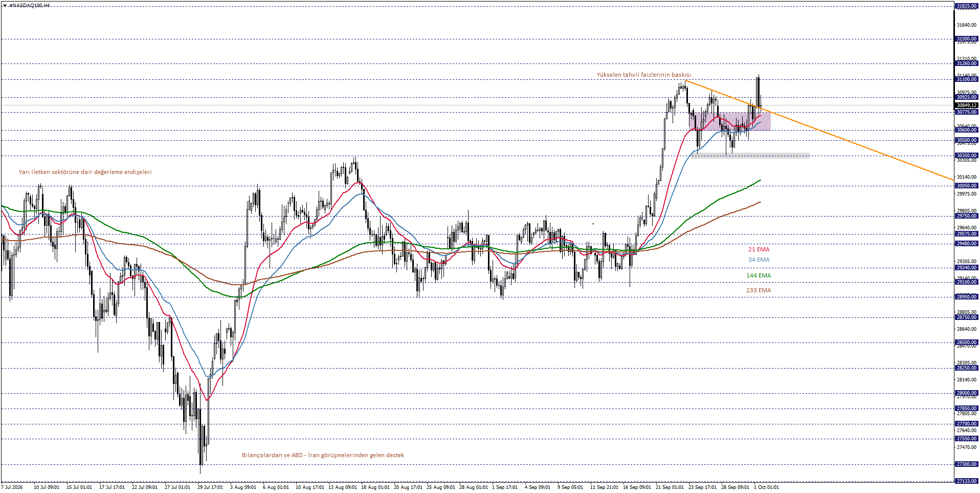Click the '16 Sep 09:01' time axis label
The image size is (980, 493).
637,487
